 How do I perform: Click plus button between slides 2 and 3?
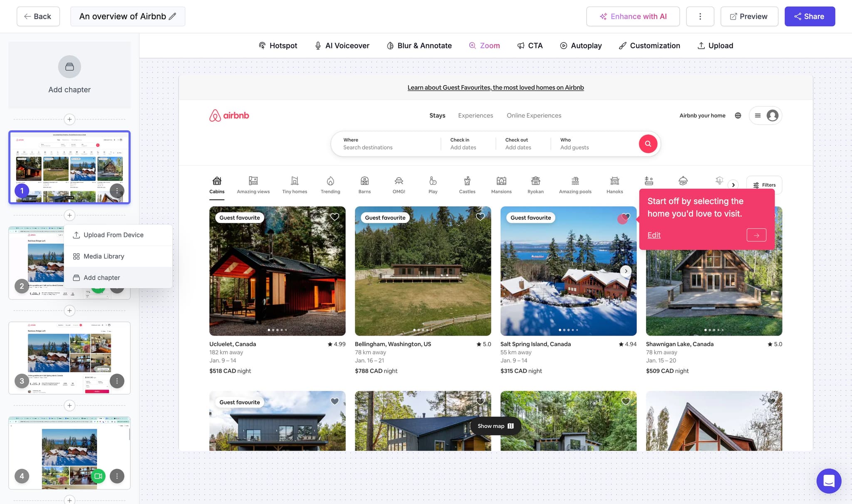click(x=69, y=311)
